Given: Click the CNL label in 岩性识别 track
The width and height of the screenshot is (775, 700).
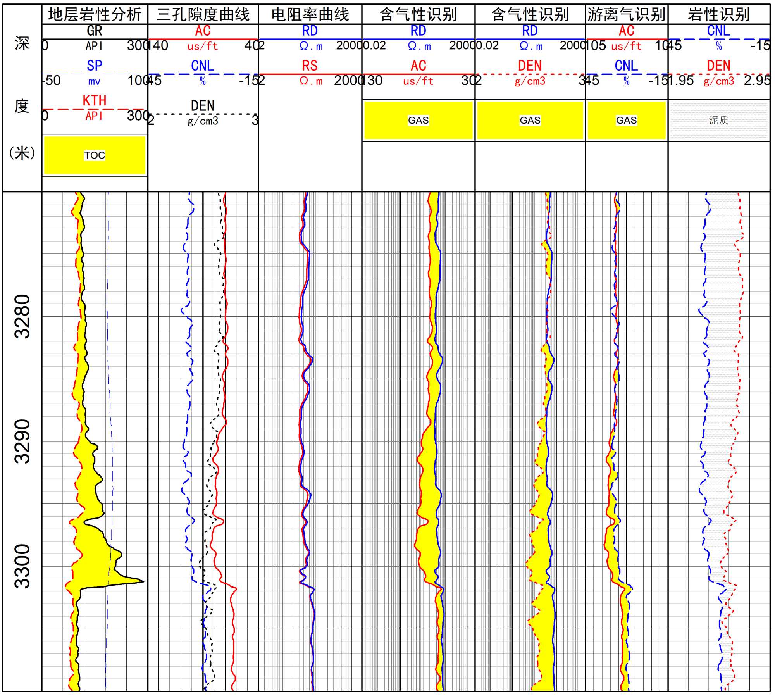Looking at the screenshot, I should click(719, 31).
